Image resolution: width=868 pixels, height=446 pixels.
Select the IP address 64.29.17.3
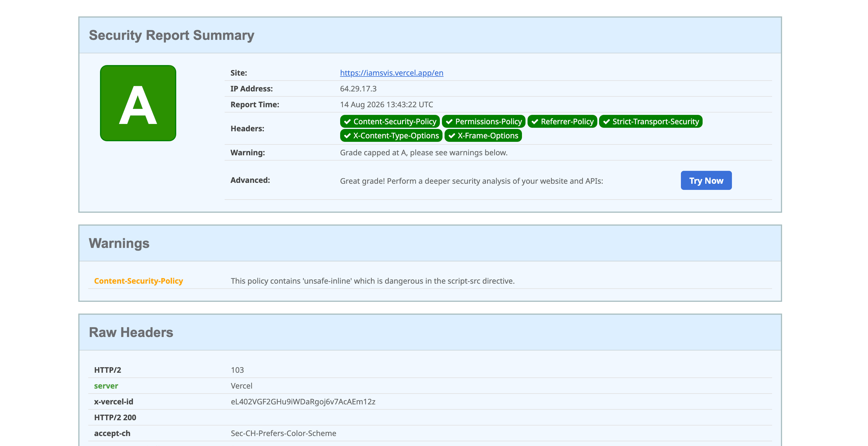358,88
